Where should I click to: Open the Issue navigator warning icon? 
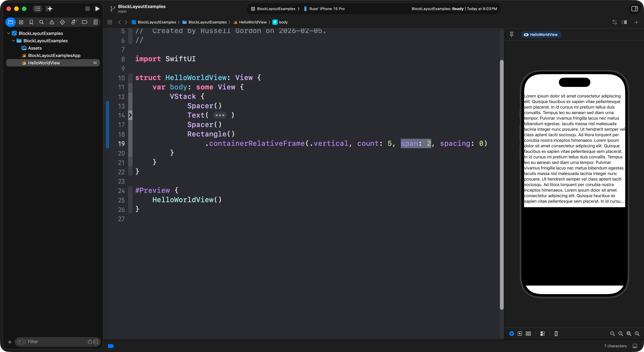coord(52,22)
